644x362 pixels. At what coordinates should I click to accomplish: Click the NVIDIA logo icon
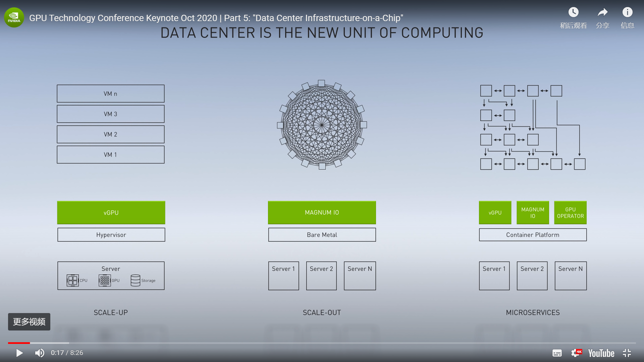point(15,18)
